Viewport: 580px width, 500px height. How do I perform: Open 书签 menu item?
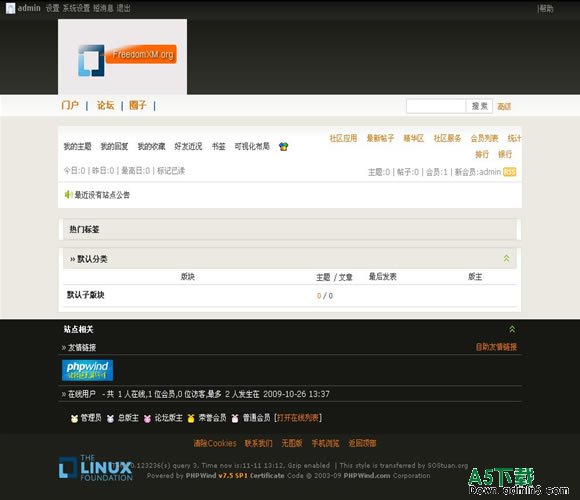[218, 146]
